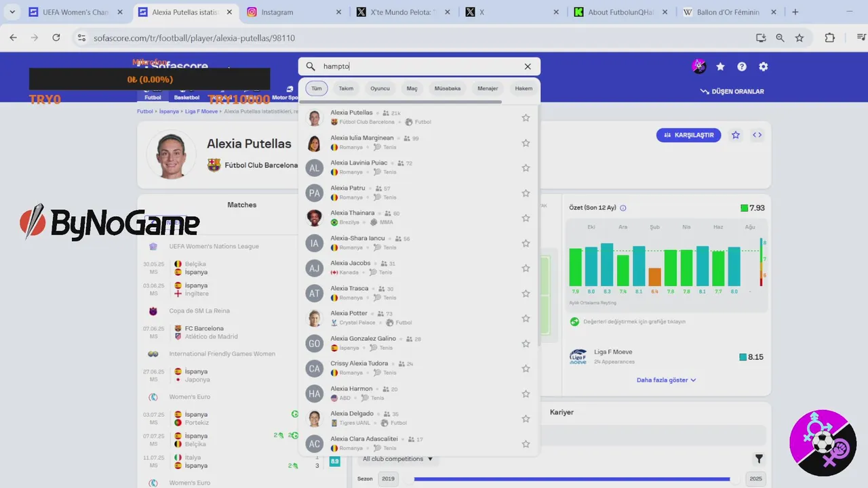Open Crissy Alexia Tudora search result
The width and height of the screenshot is (868, 488).
coord(418,368)
